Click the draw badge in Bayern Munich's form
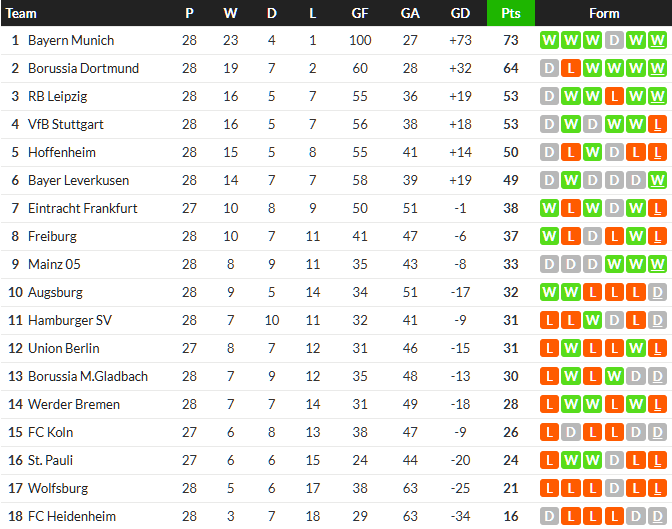Screen dimensions: 672x529 [x=614, y=41]
